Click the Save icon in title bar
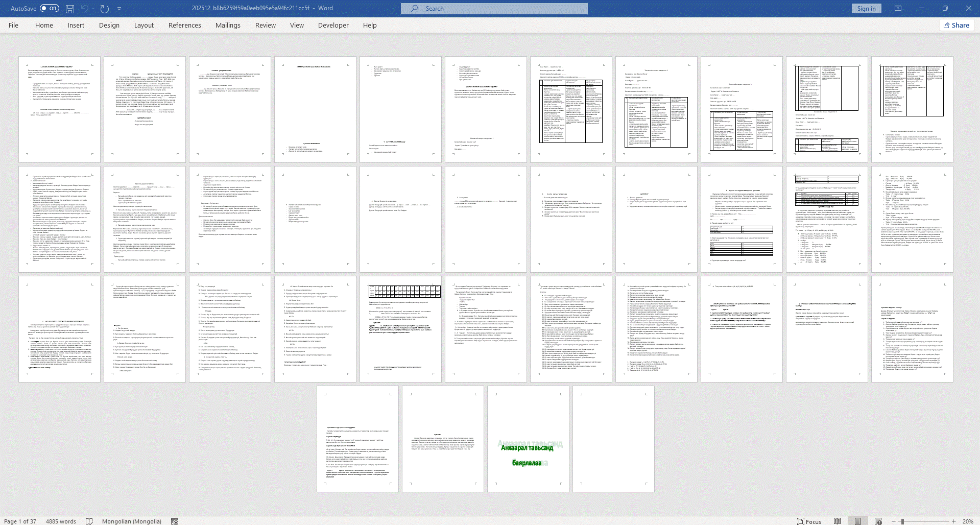980x525 pixels. click(x=70, y=9)
